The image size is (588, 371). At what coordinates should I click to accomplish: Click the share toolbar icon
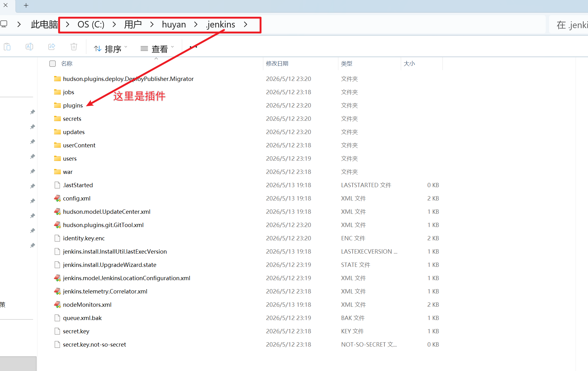[52, 47]
